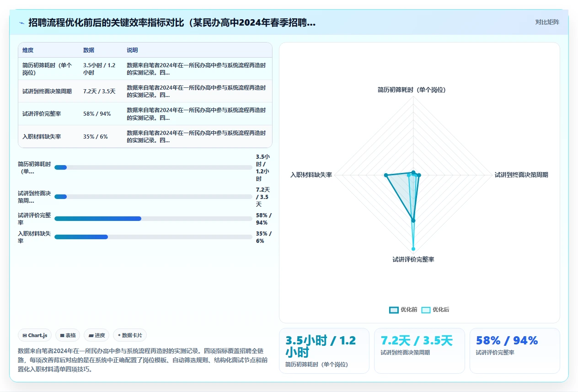Click 优化前 radar point on 入职材料缺失率 axis
The height and width of the screenshot is (392, 578).
[386, 175]
